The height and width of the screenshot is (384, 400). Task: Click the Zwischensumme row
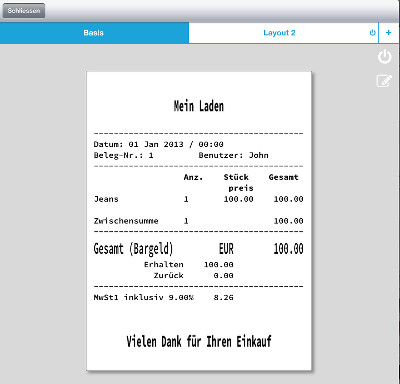coord(198,221)
